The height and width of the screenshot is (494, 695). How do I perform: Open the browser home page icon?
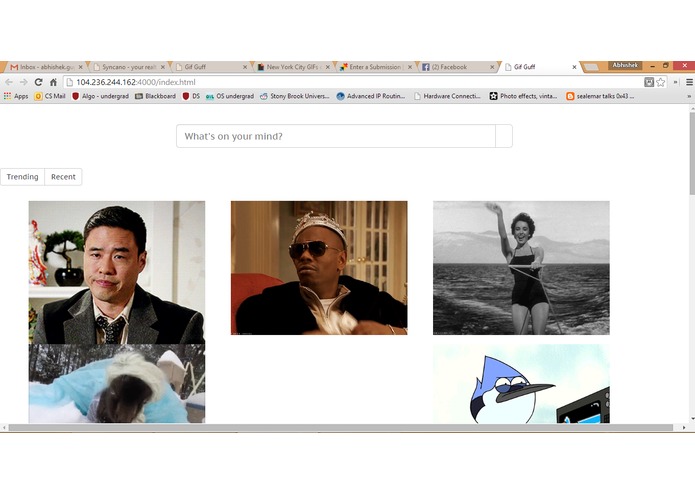53,82
